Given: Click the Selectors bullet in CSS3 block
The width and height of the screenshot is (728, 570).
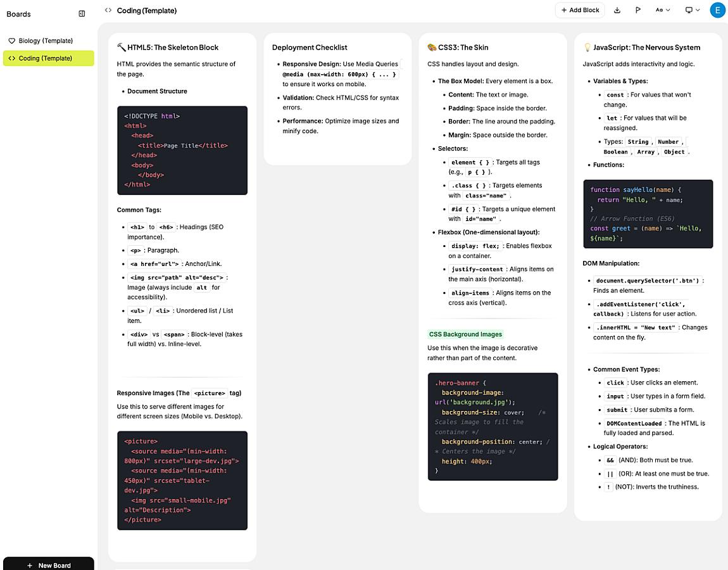Looking at the screenshot, I should coord(453,149).
